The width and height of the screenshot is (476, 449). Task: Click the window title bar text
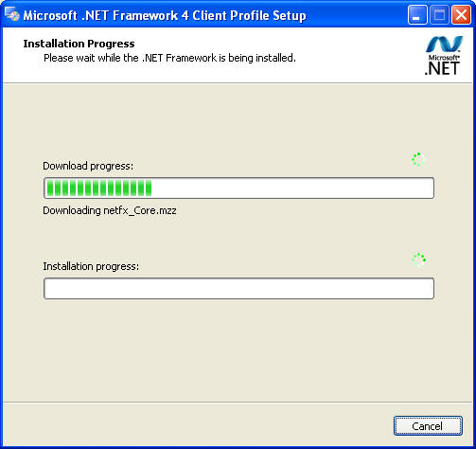[165, 15]
